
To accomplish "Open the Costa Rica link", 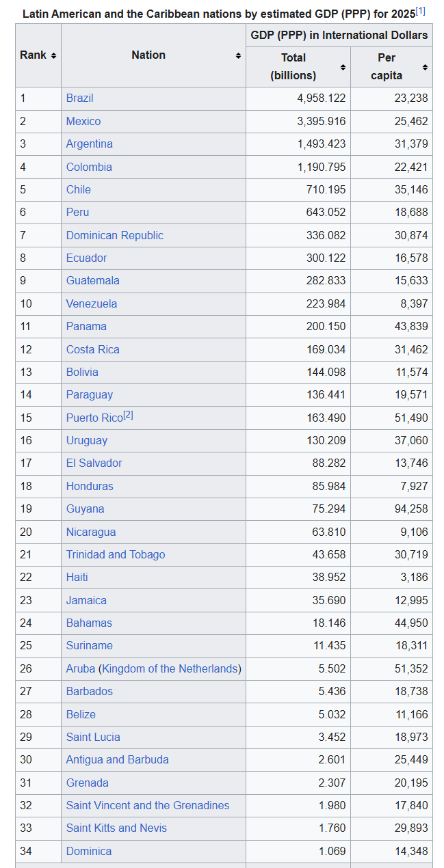I will tap(93, 349).
